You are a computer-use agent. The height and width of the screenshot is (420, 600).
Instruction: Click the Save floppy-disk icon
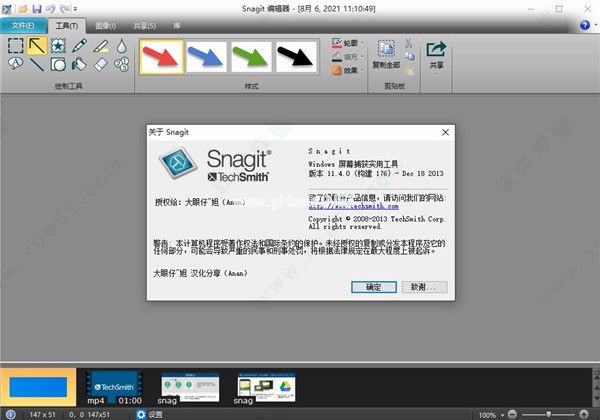pos(37,8)
